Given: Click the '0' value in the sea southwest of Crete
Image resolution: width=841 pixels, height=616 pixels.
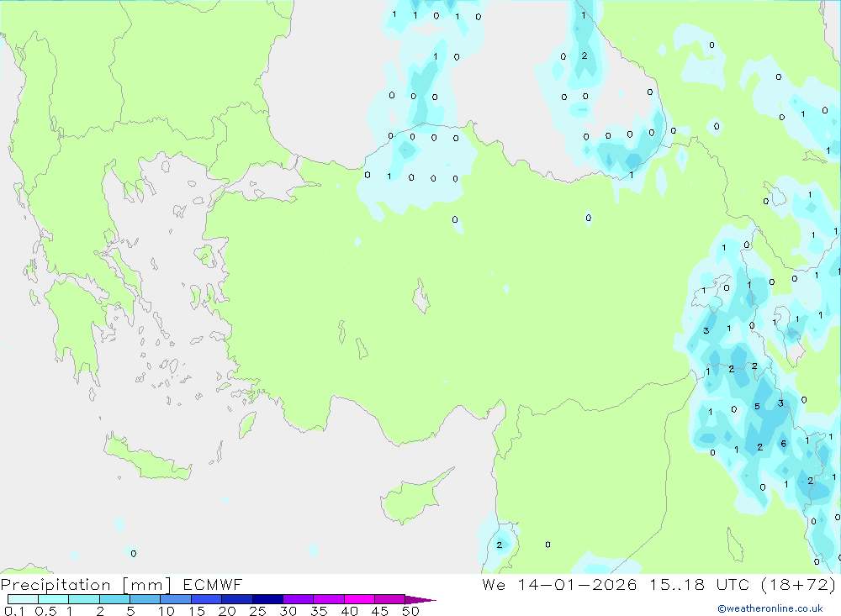Looking at the screenshot, I should [x=134, y=554].
